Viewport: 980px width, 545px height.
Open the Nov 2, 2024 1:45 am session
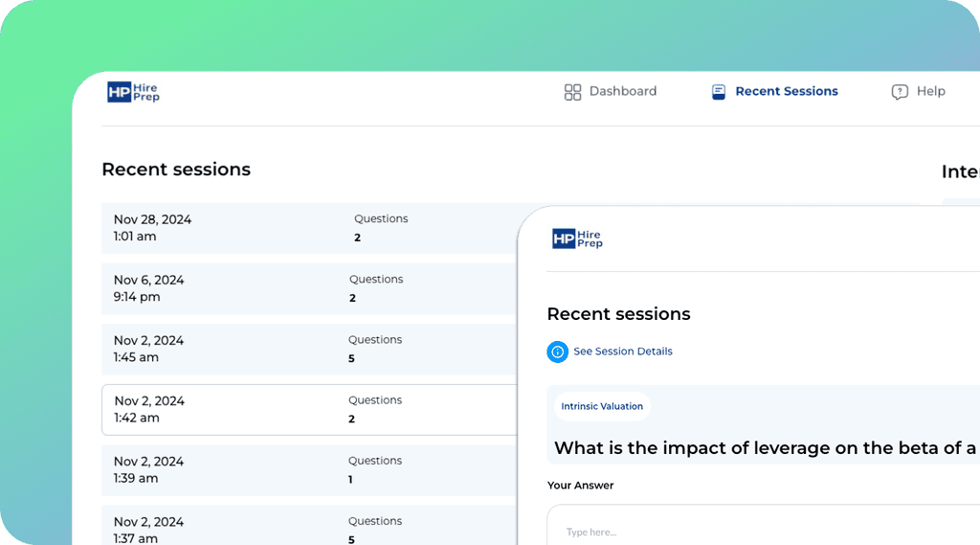click(x=309, y=350)
